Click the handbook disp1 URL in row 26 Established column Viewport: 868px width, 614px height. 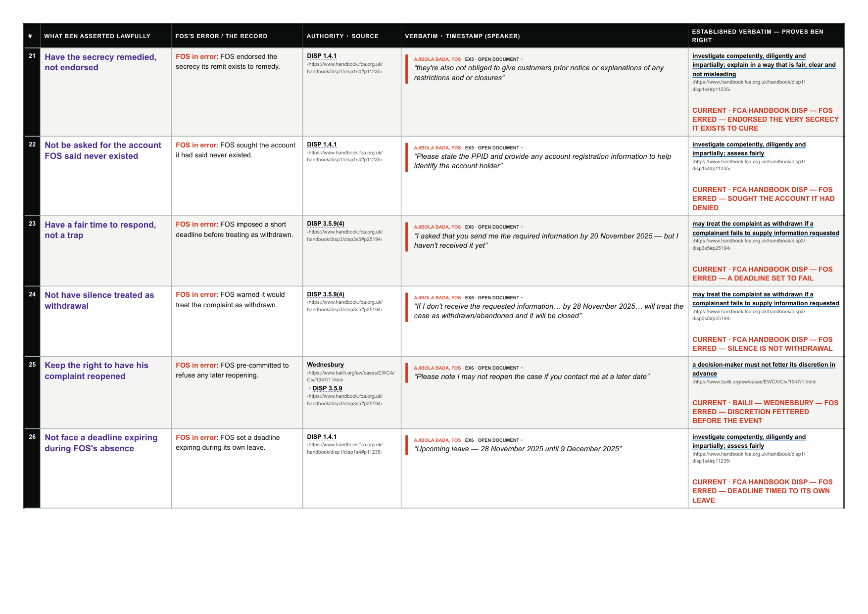[x=749, y=457]
